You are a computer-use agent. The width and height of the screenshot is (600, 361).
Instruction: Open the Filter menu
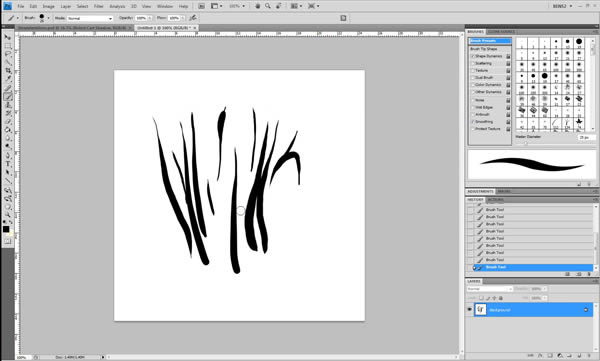(99, 6)
